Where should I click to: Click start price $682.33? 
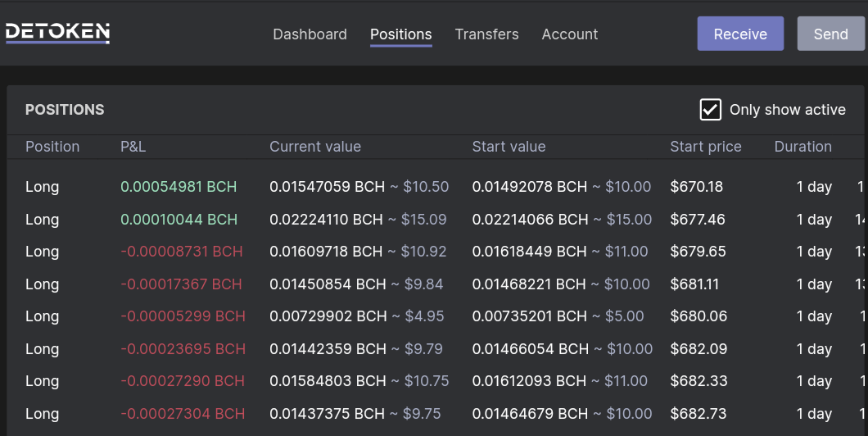pos(698,381)
